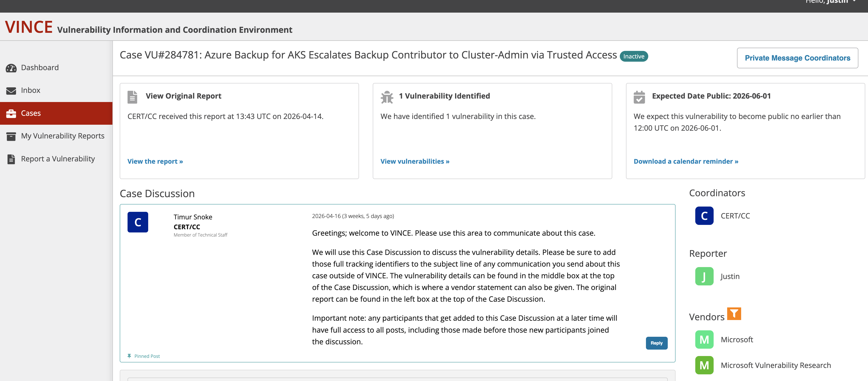Reply to Timur Snoke's pinned post
This screenshot has width=868, height=381.
(657, 343)
